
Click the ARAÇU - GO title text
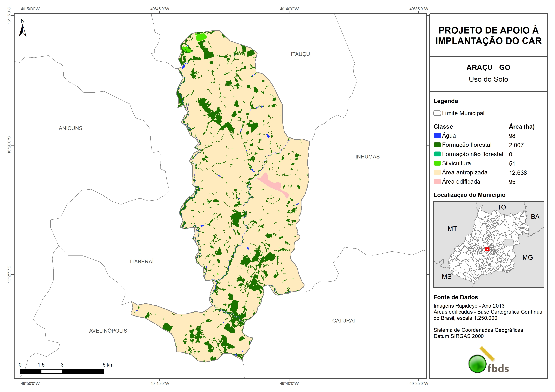[x=488, y=67]
